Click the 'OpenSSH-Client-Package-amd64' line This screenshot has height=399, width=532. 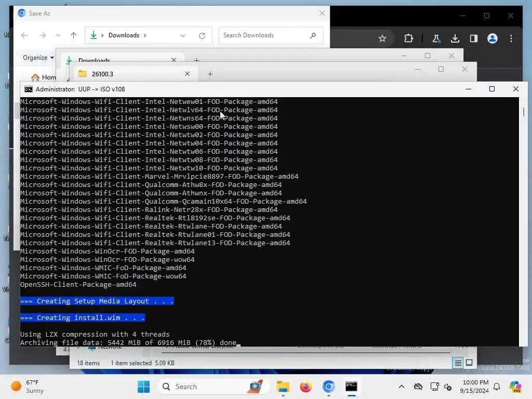coord(78,285)
